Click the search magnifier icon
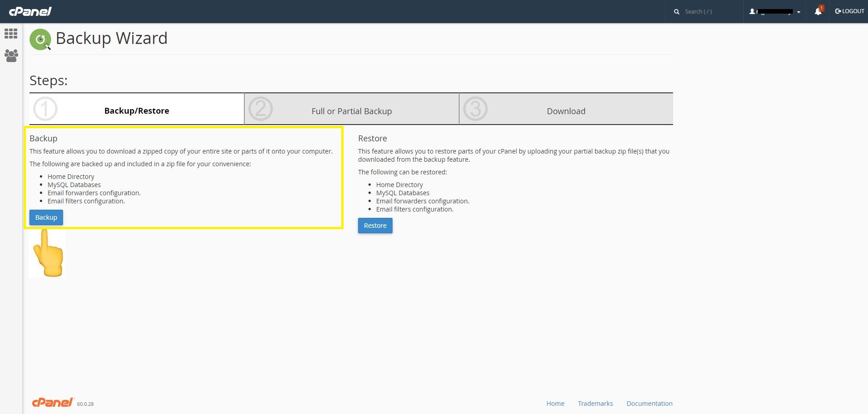The height and width of the screenshot is (414, 868). 676,12
